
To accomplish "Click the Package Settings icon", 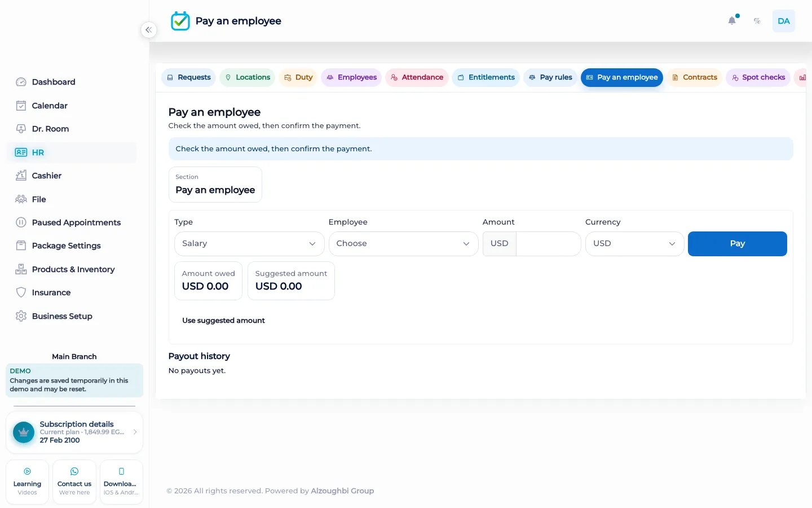I will pos(21,246).
